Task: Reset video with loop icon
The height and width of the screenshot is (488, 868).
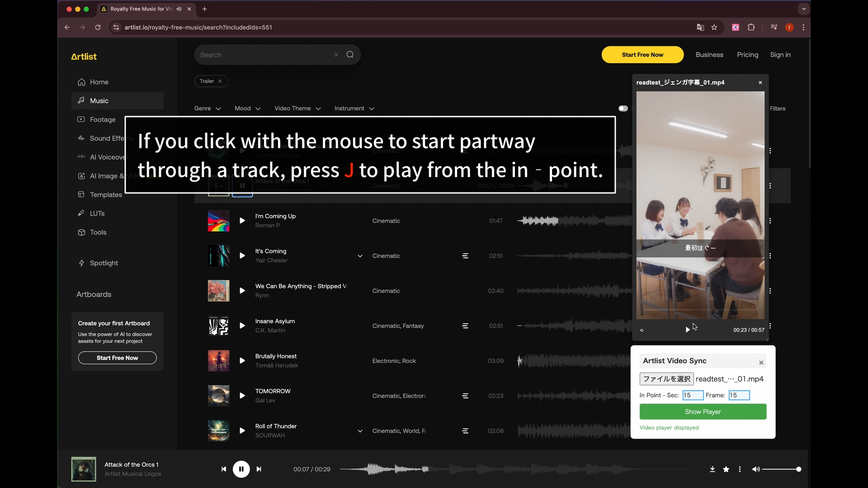Action: click(x=642, y=330)
